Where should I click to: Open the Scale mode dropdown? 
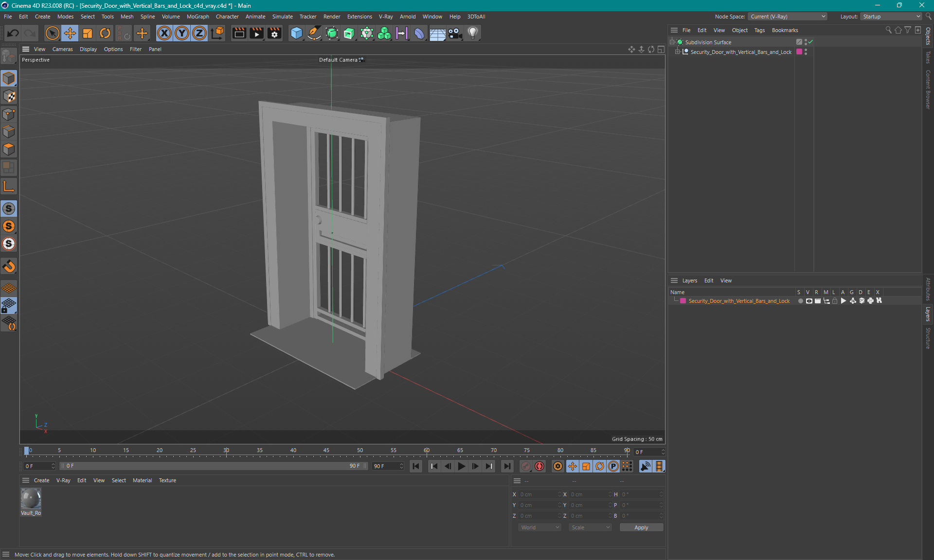coord(590,527)
